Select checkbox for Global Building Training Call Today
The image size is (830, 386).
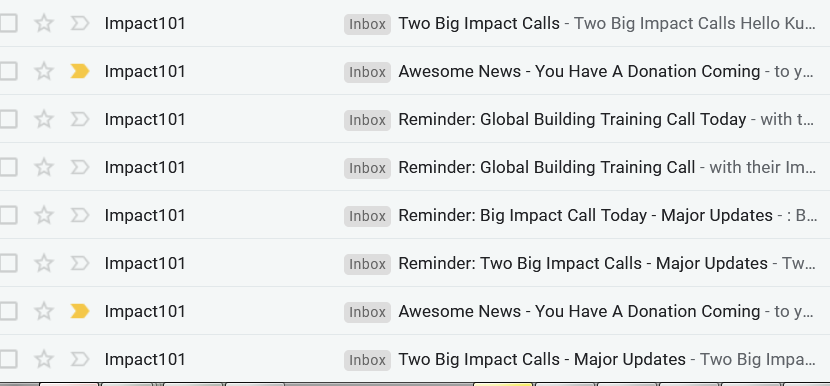tap(8, 119)
